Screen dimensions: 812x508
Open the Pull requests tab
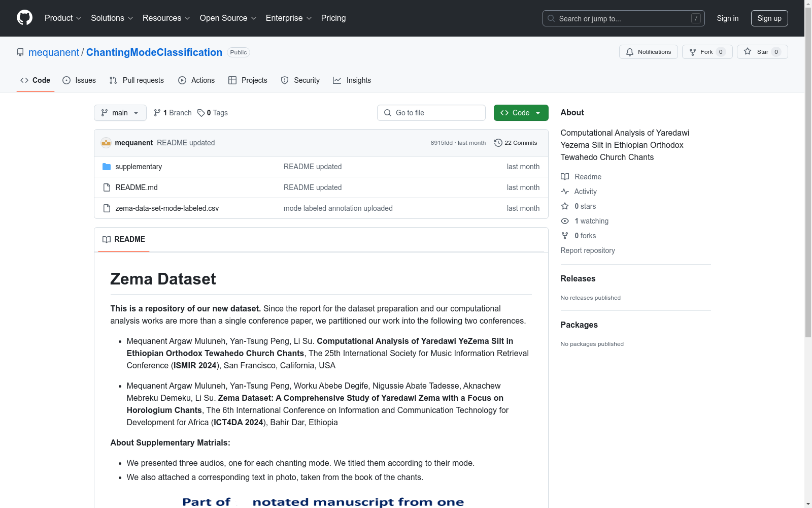coord(137,80)
